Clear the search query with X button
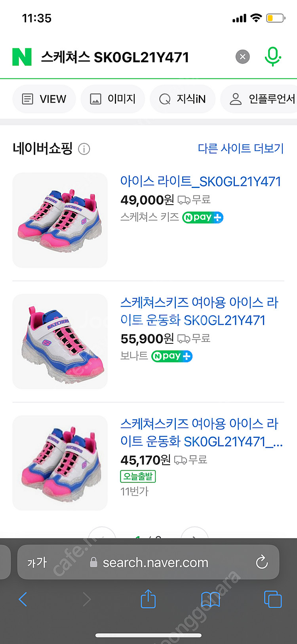 click(243, 57)
